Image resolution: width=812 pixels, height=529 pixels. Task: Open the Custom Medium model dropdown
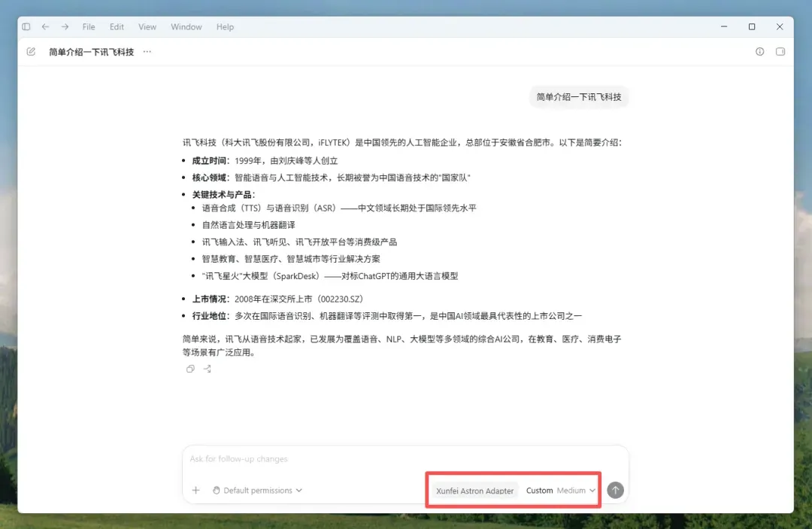point(561,490)
